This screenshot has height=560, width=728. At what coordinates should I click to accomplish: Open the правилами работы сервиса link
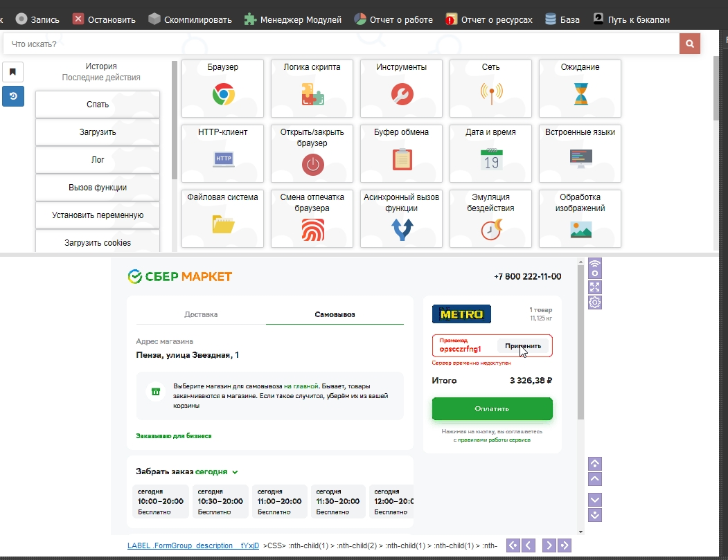point(494,440)
